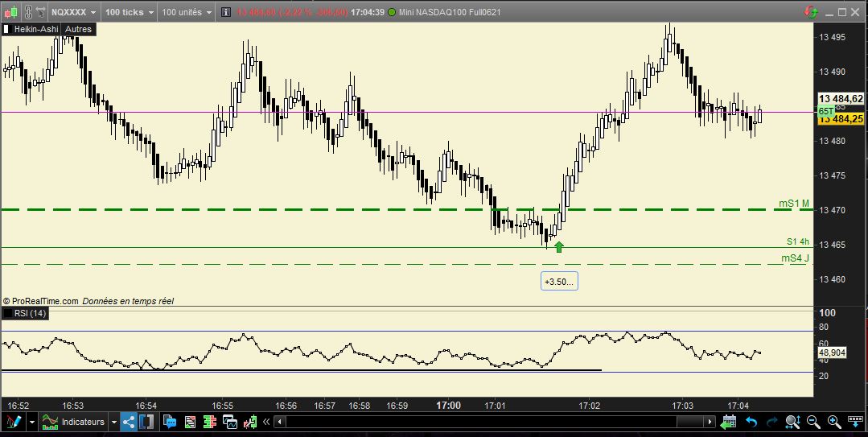Open the 100 unités history dropdown
868x437 pixels.
tap(186, 11)
